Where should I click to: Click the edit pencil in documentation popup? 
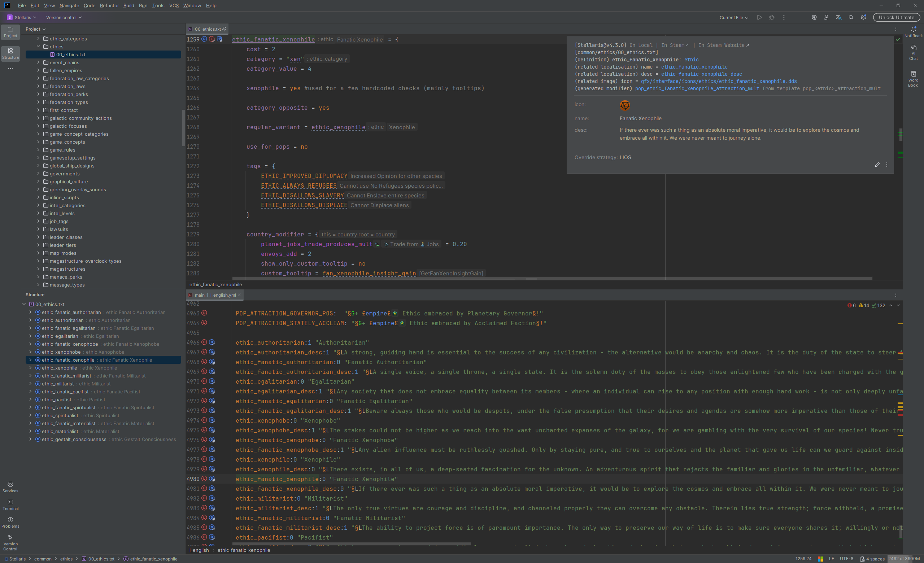(877, 165)
